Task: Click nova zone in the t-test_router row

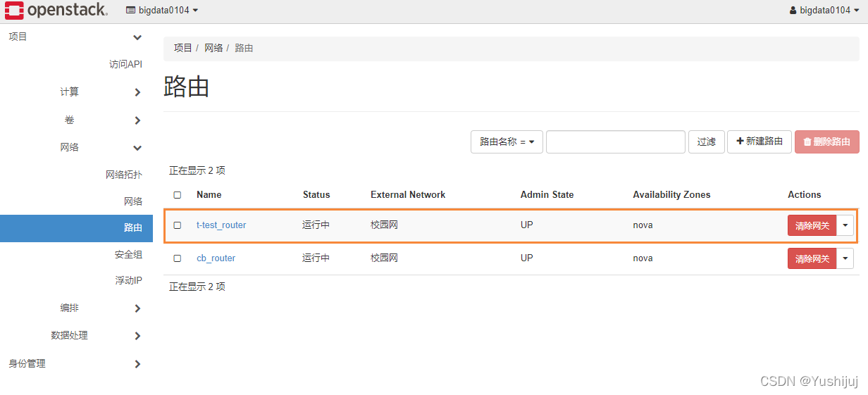Action: point(643,225)
